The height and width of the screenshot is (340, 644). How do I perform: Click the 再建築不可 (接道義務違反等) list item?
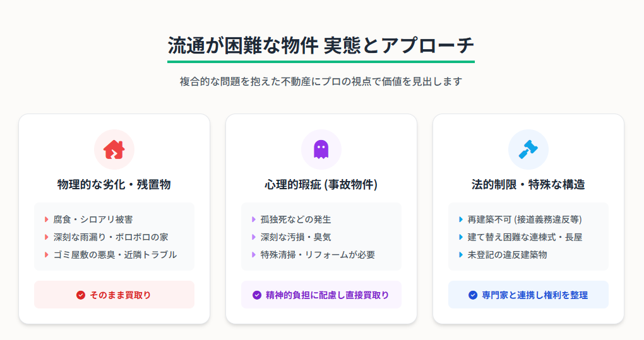520,220
